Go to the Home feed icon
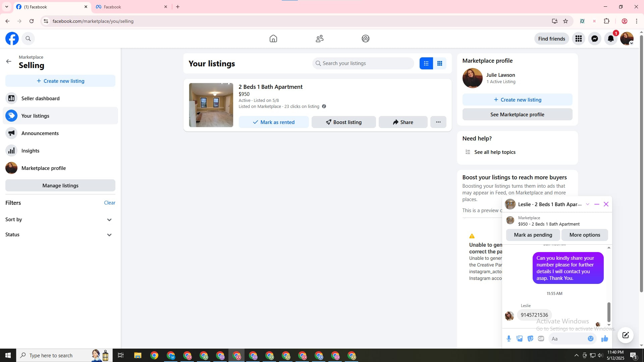644x362 pixels. coord(273,39)
